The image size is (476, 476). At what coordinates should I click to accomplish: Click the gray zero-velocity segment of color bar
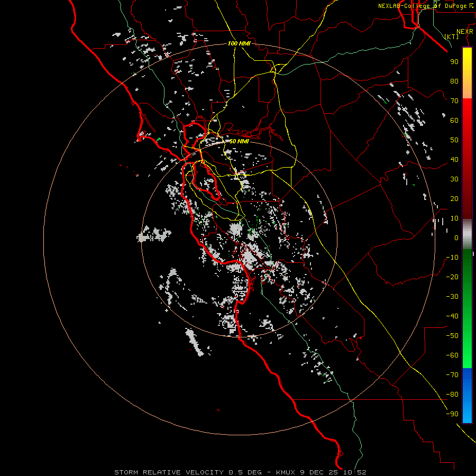(467, 234)
